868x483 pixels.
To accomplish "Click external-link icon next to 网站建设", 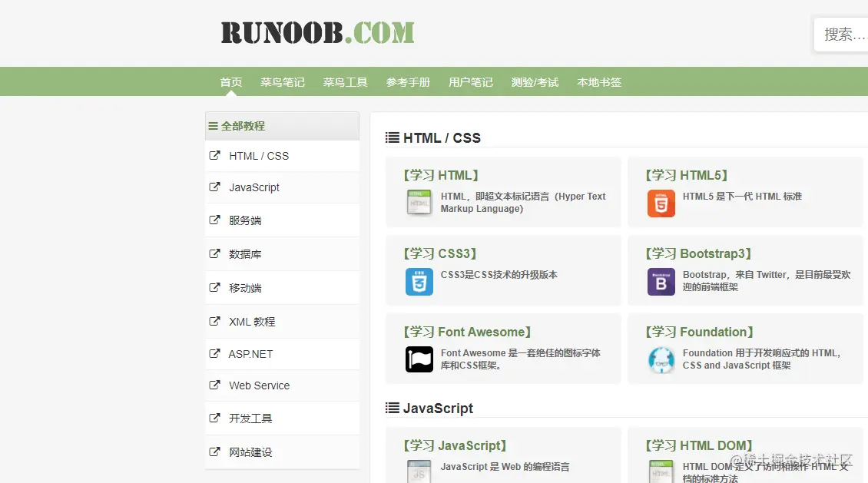I will click(x=214, y=452).
